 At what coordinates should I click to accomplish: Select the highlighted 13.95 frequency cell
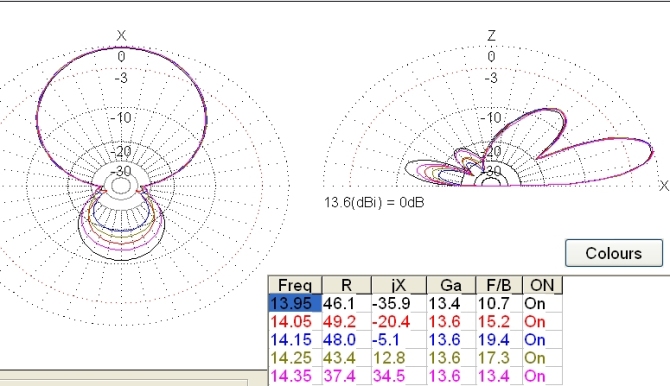295,303
